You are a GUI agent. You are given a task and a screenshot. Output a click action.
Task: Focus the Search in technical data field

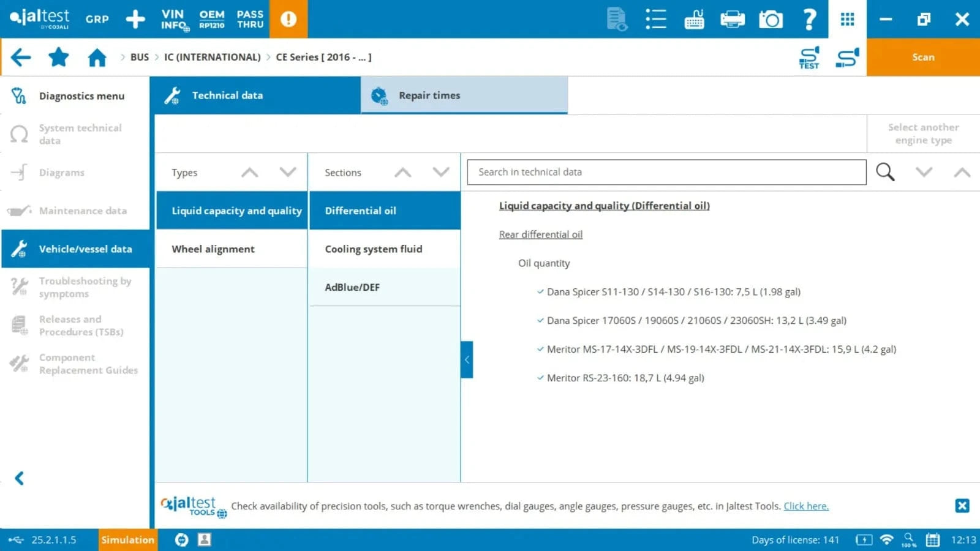(666, 172)
